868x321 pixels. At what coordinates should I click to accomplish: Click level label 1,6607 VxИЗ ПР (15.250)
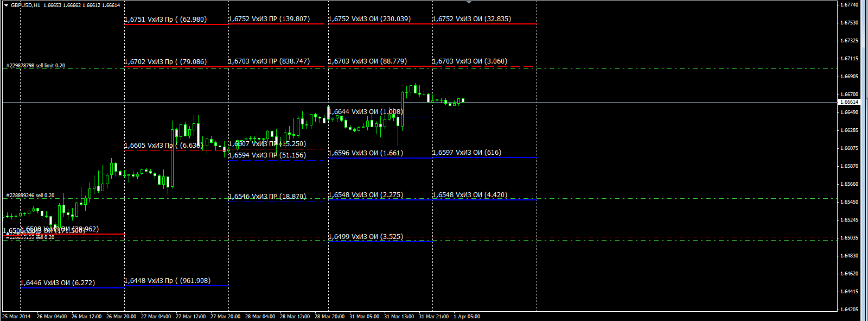tap(267, 144)
